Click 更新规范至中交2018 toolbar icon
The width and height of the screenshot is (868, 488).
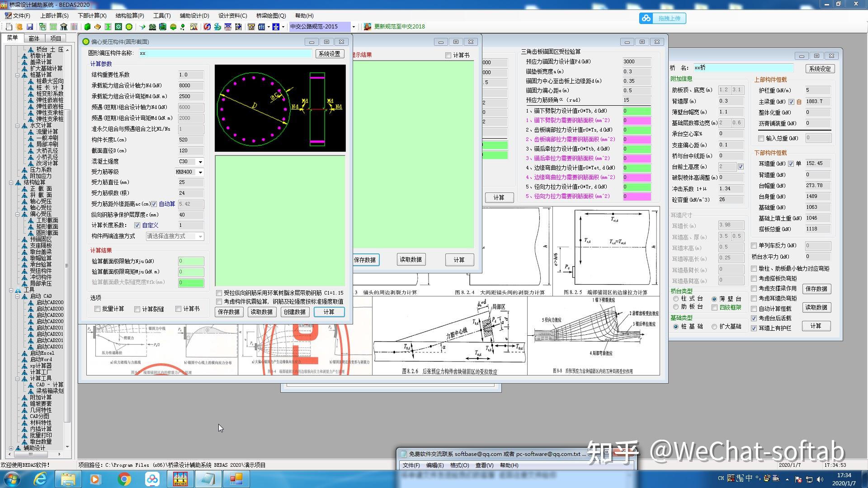tap(368, 27)
